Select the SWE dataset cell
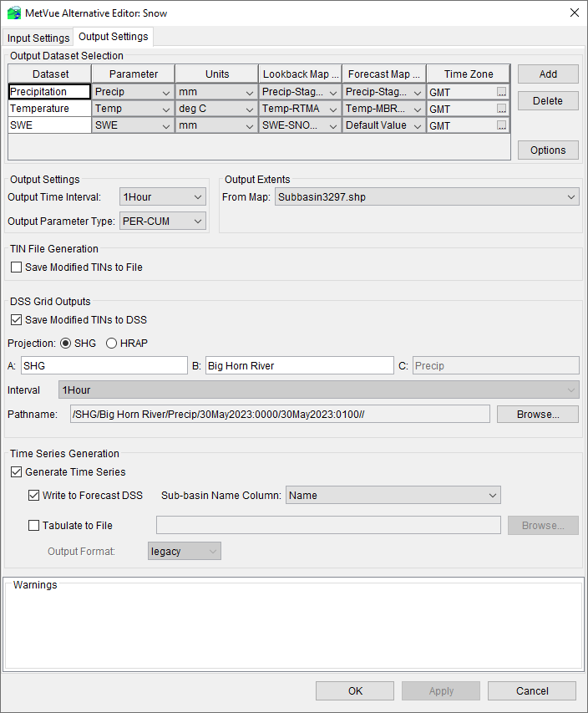The height and width of the screenshot is (713, 588). click(x=49, y=125)
